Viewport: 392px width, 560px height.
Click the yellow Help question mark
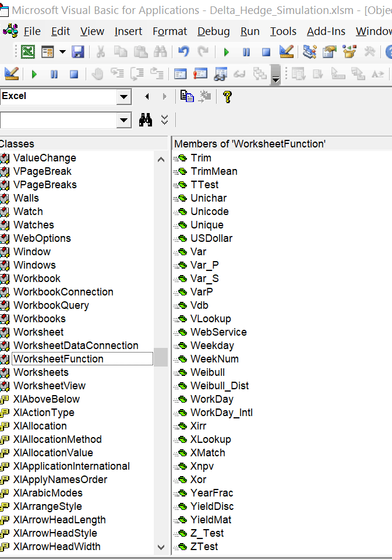tap(227, 97)
